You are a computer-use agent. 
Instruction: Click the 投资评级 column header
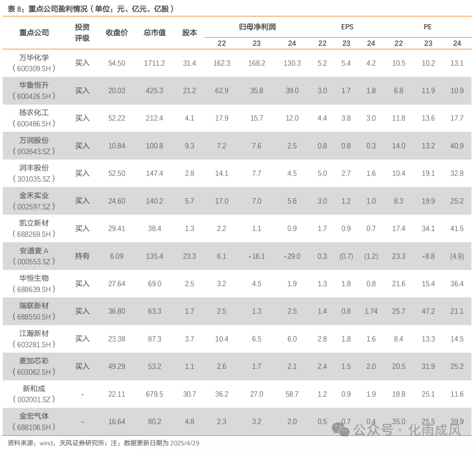point(82,33)
